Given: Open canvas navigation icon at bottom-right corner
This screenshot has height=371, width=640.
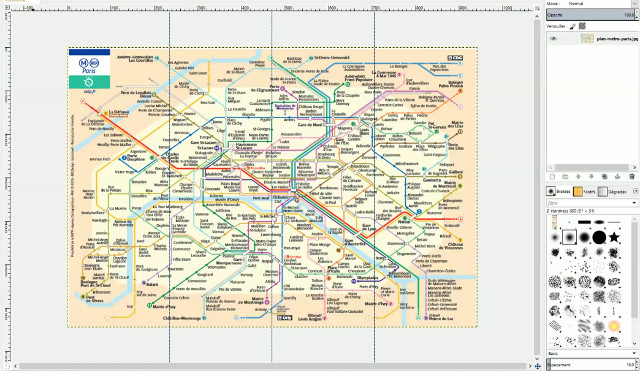Looking at the screenshot, I should pyautogui.click(x=538, y=366).
